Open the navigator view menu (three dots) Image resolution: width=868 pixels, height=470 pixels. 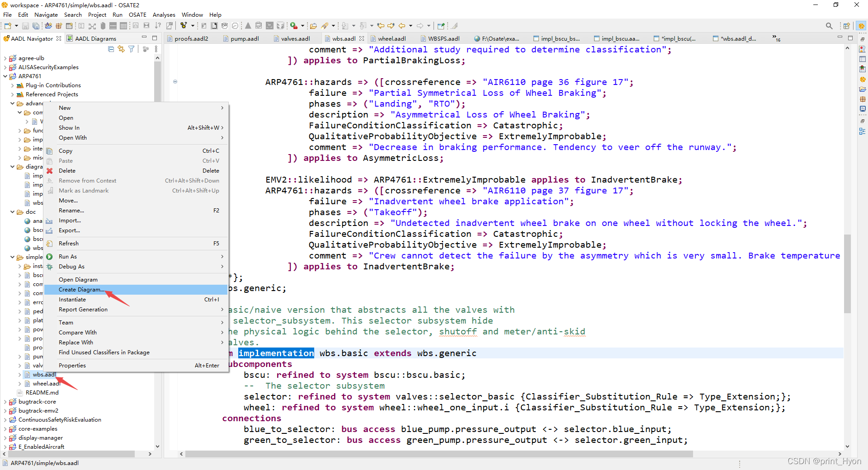(156, 49)
